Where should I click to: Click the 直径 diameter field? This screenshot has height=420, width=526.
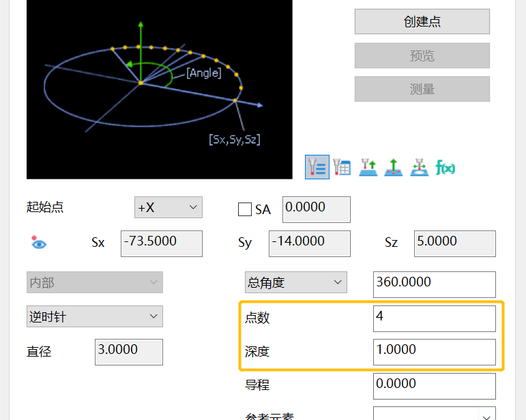pyautogui.click(x=128, y=352)
